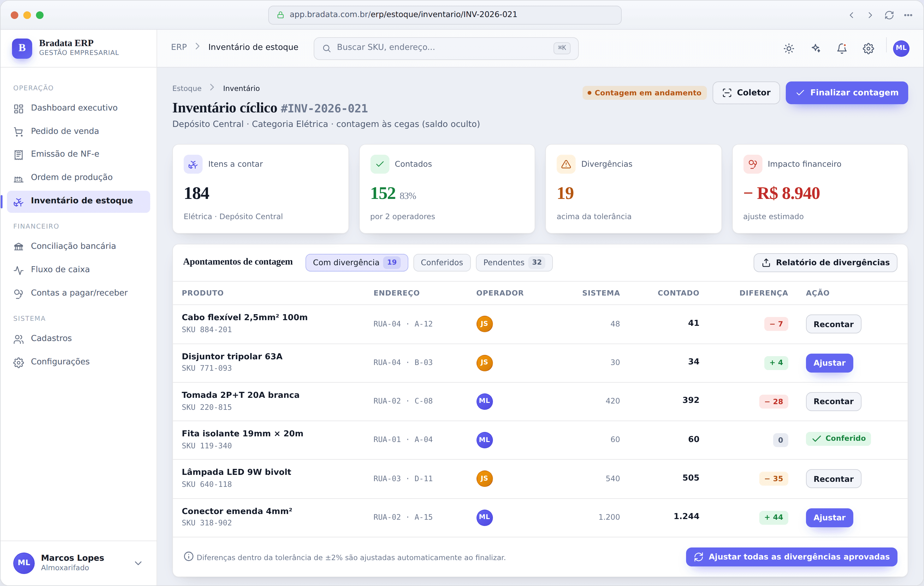Click Recontar for Cabo flexível row
The image size is (924, 586).
click(833, 324)
